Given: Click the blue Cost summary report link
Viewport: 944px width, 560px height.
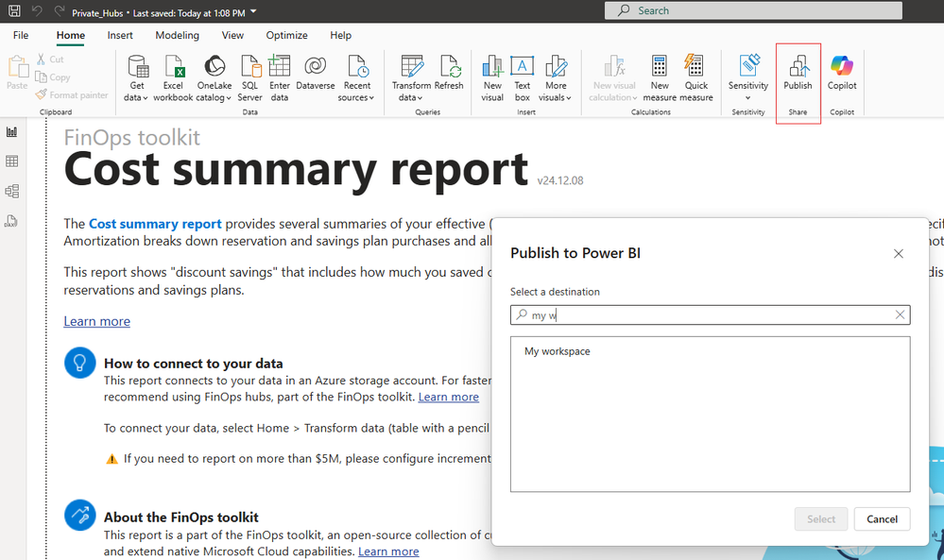Looking at the screenshot, I should coord(155,224).
